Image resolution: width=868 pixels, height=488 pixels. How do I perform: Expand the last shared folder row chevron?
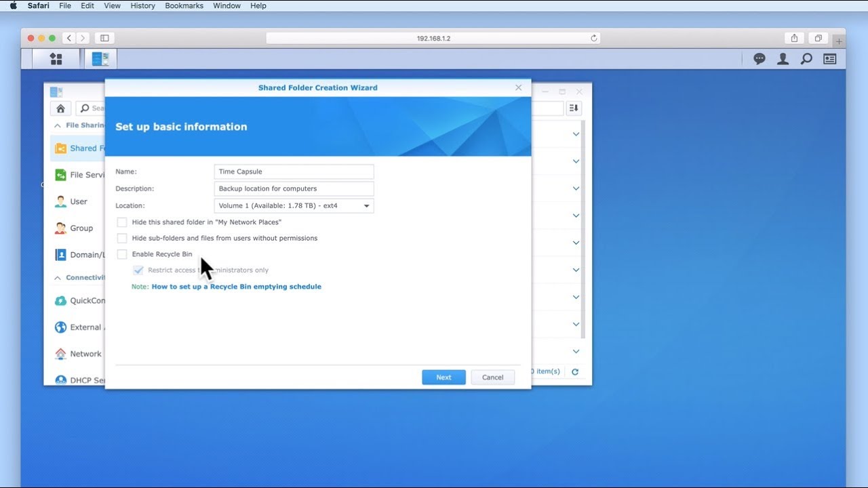576,351
